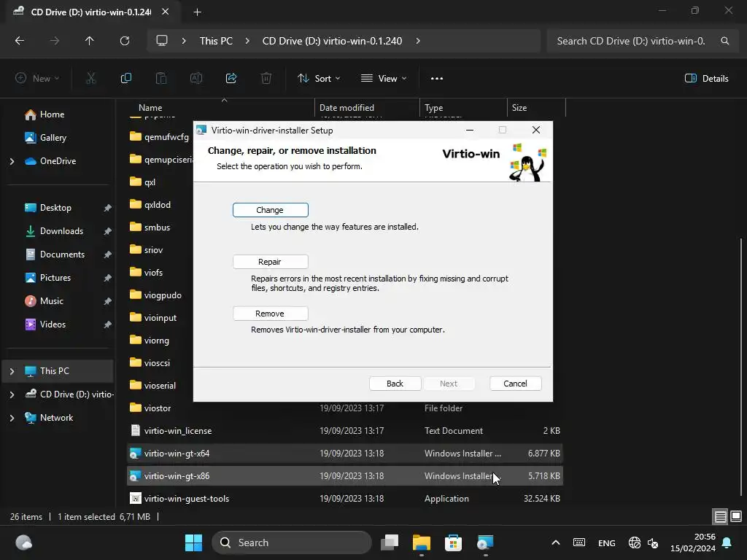Click the installer icon on the taskbar
This screenshot has height=560, width=747.
[x=485, y=542]
